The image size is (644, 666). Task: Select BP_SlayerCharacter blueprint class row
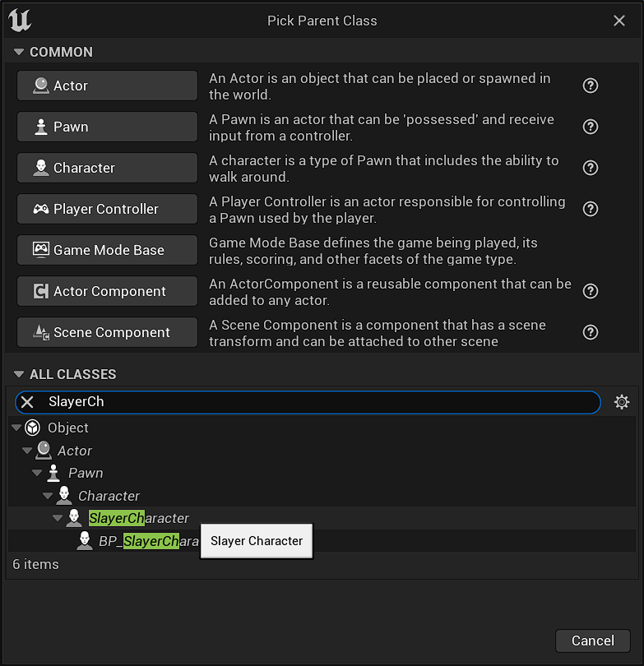tap(322, 541)
